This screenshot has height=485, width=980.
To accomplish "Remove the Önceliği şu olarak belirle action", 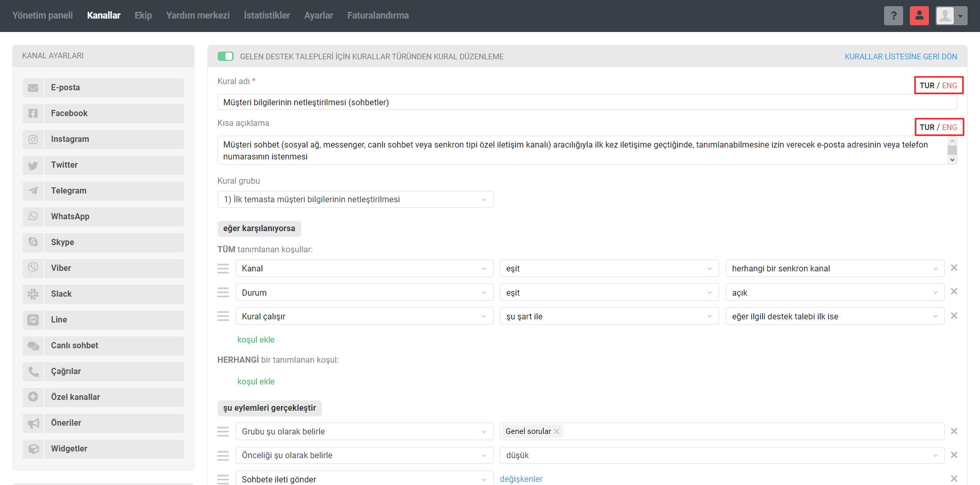I will (x=954, y=455).
